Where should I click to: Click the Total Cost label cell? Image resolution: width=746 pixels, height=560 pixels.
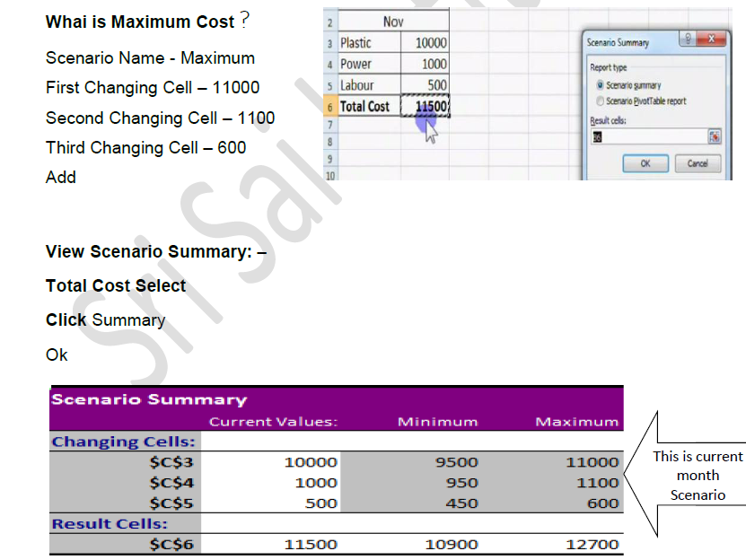(364, 106)
